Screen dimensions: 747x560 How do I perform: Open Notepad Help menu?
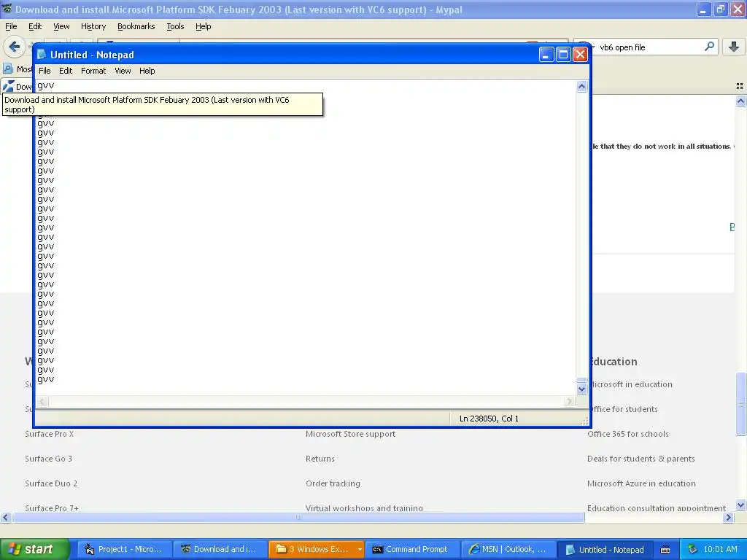coord(147,71)
